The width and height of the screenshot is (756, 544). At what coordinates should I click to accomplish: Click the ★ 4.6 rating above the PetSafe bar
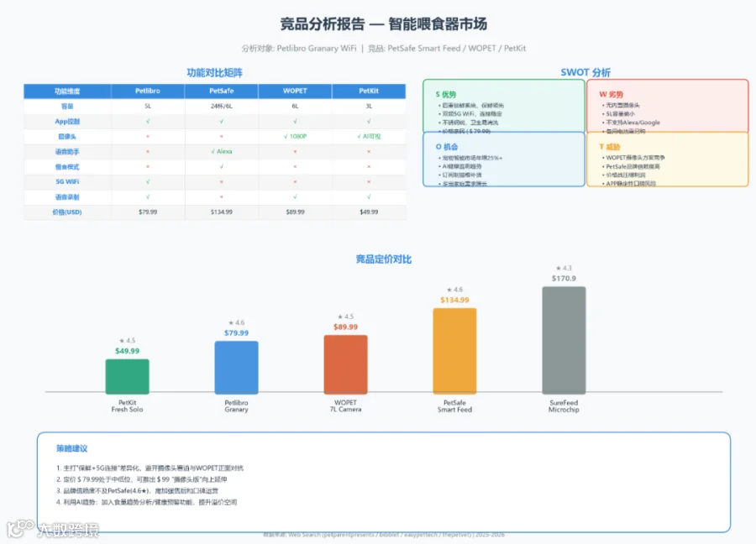coord(454,290)
